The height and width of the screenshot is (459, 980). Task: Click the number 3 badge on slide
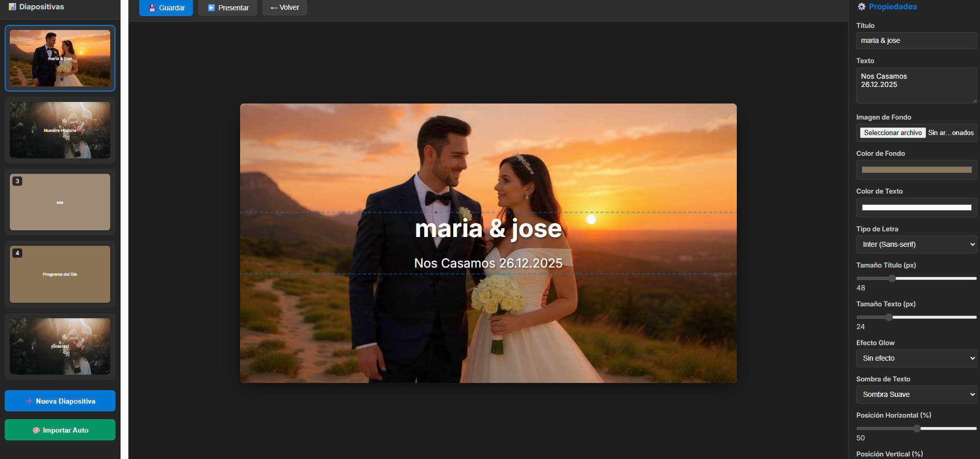pyautogui.click(x=18, y=181)
